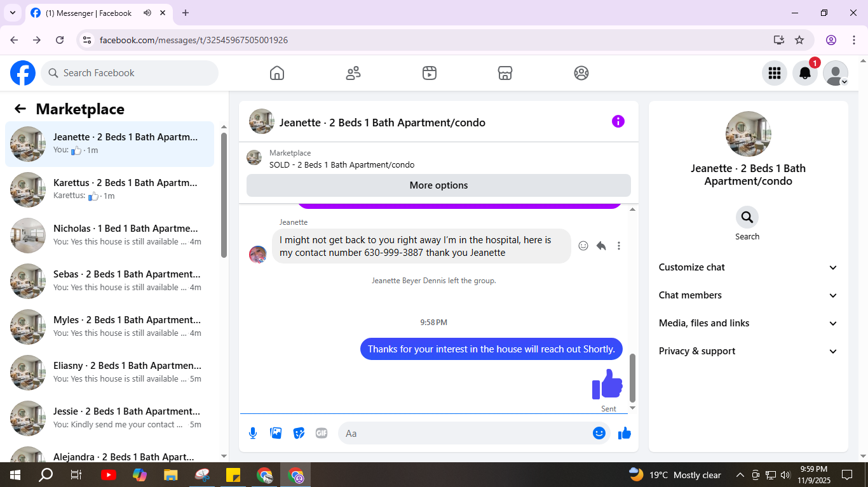The image size is (868, 487).
Task: Open the Jessie conversation
Action: (x=110, y=418)
